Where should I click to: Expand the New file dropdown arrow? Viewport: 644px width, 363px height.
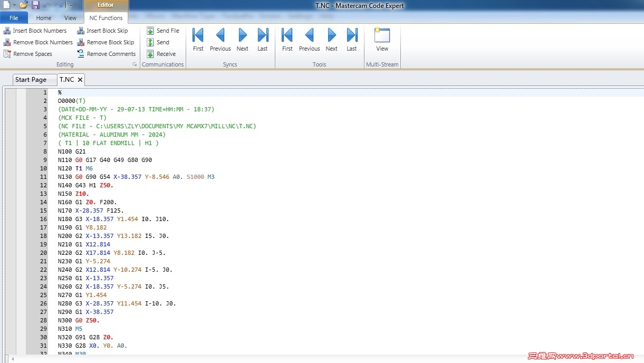14,5
